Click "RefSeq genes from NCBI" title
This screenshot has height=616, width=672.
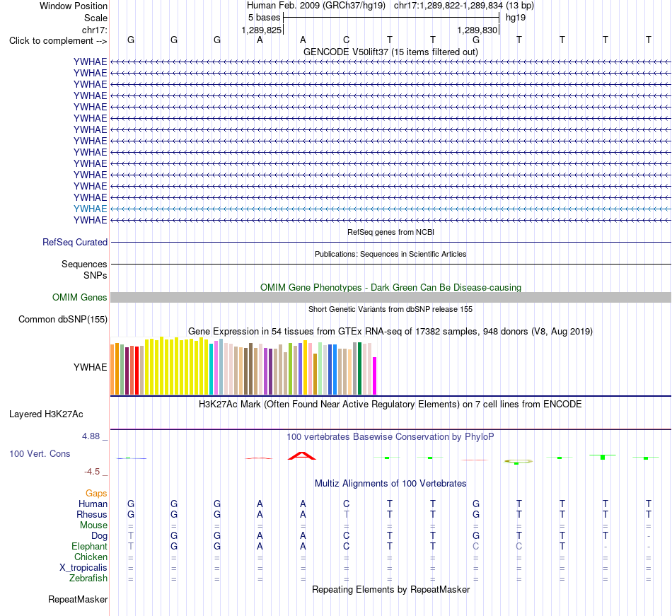click(x=390, y=232)
